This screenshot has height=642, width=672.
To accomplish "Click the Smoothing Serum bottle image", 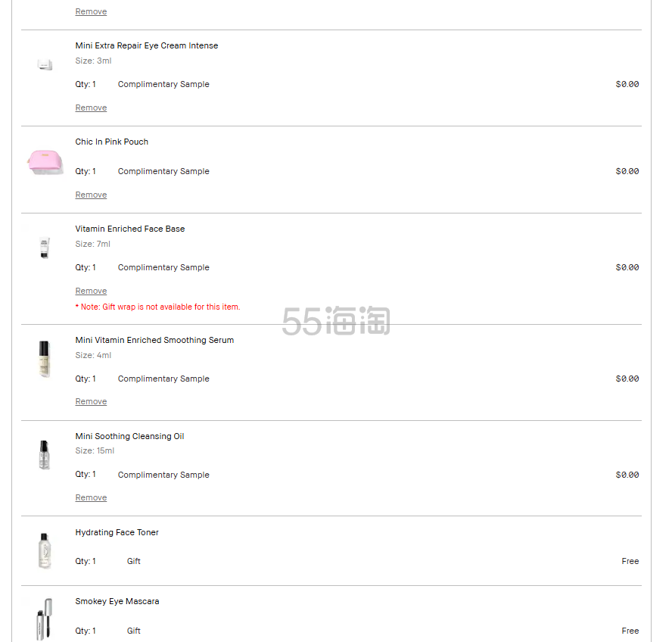I will tap(45, 359).
